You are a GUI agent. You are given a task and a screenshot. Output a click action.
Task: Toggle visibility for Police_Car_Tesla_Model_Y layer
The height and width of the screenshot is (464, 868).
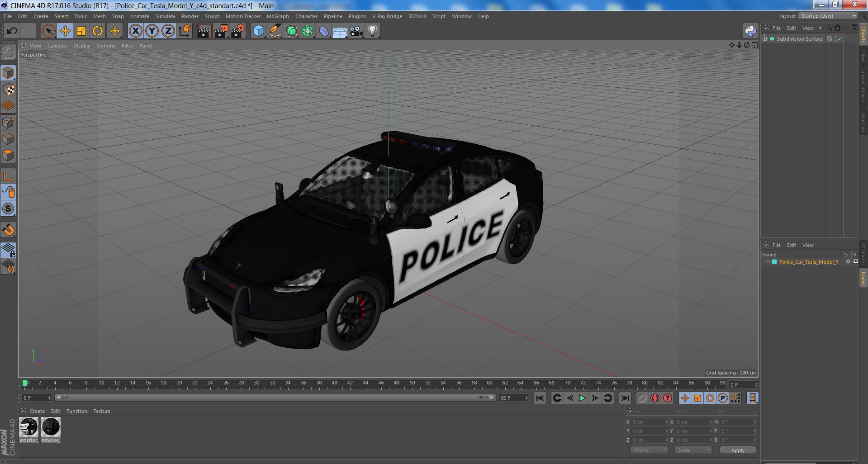tap(855, 262)
